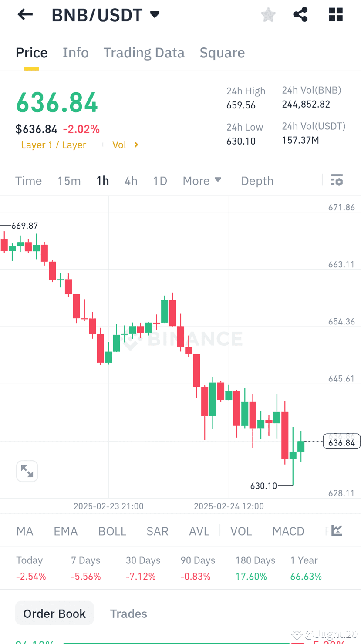Enable the MA indicator

(x=24, y=531)
